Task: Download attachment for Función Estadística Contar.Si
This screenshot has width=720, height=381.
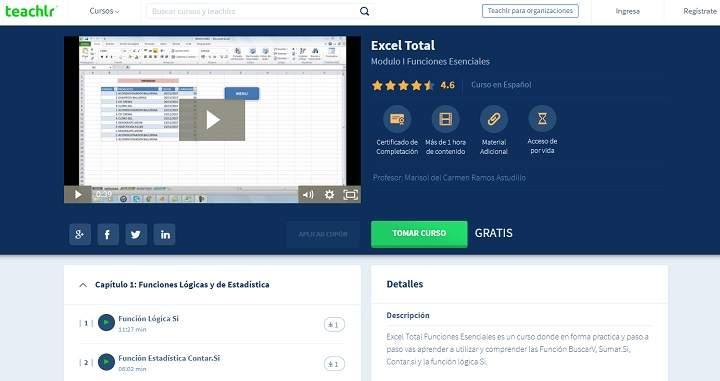Action: click(334, 364)
